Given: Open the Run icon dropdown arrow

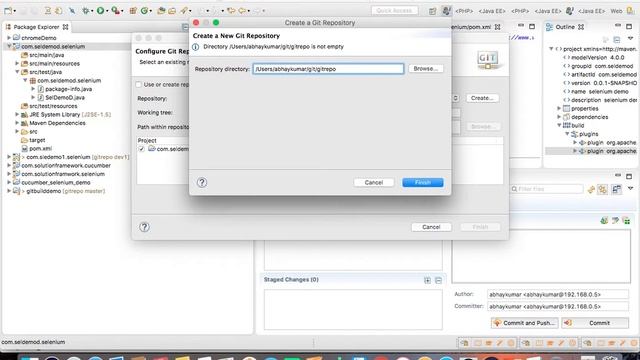Looking at the screenshot, I should tap(107, 11).
